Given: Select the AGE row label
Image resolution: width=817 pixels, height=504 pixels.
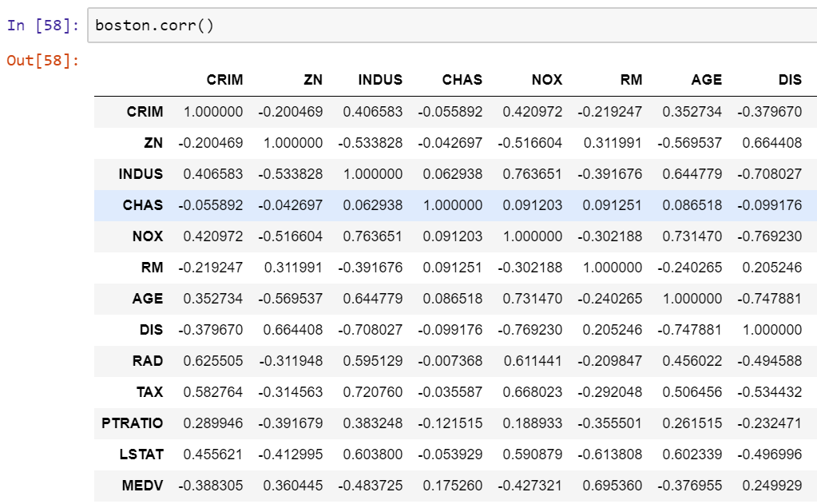Looking at the screenshot, I should tap(148, 299).
